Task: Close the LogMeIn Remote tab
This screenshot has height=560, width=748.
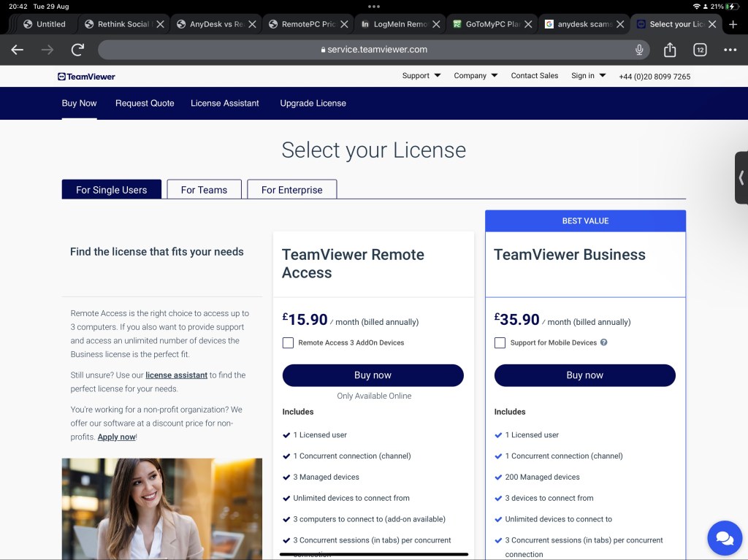Action: tap(436, 24)
